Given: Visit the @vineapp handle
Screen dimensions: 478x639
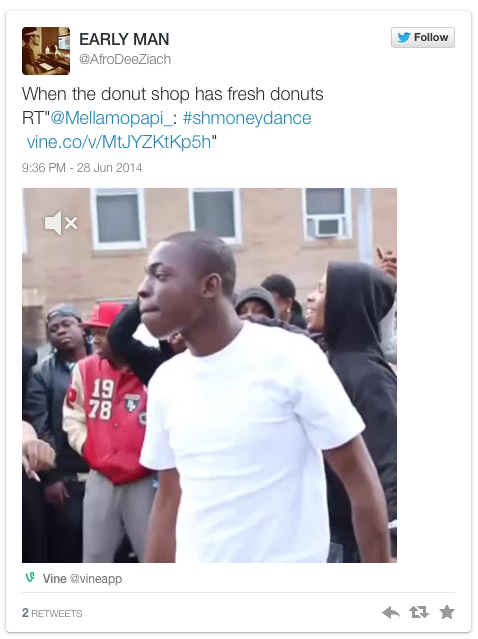Looking at the screenshot, I should 96,579.
